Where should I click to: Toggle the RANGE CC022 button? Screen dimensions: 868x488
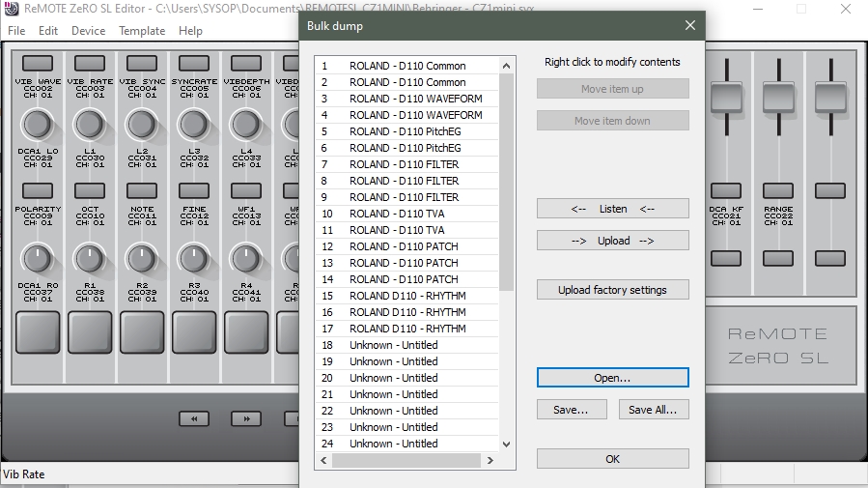[778, 190]
